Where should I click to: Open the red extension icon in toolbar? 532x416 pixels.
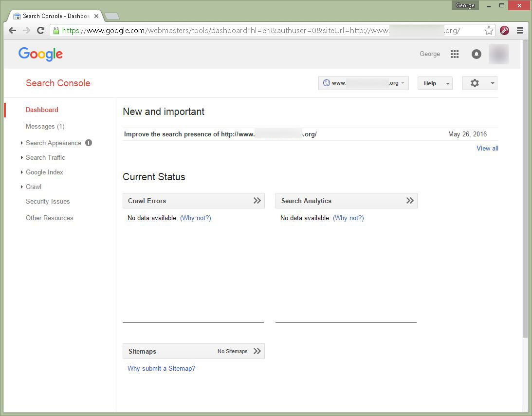click(505, 31)
